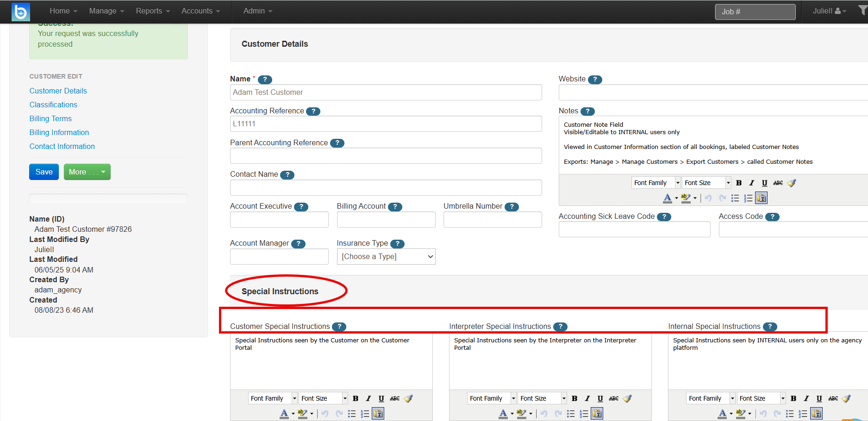Insert bullet list in Interpreter Instructions editor
Image resolution: width=868 pixels, height=421 pixels.
click(571, 414)
